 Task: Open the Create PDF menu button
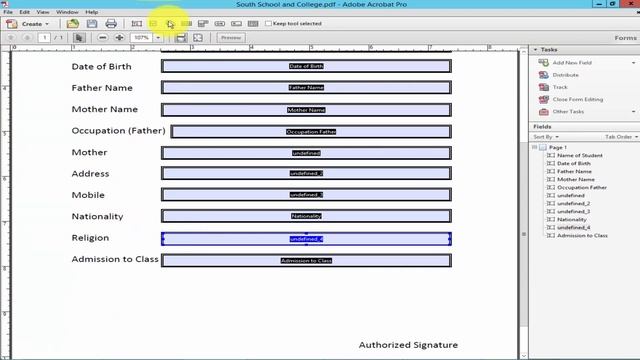point(27,24)
